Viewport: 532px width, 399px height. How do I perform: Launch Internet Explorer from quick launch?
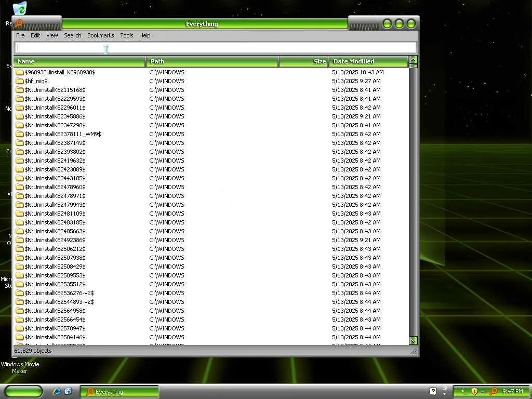click(x=57, y=391)
